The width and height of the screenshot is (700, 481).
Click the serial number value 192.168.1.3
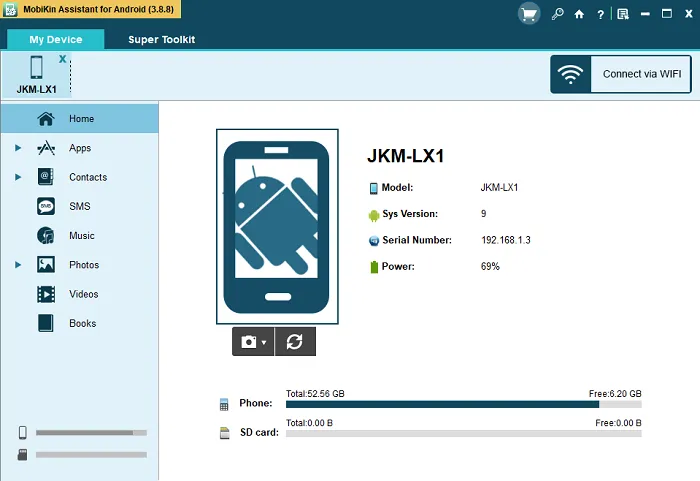pyautogui.click(x=506, y=240)
